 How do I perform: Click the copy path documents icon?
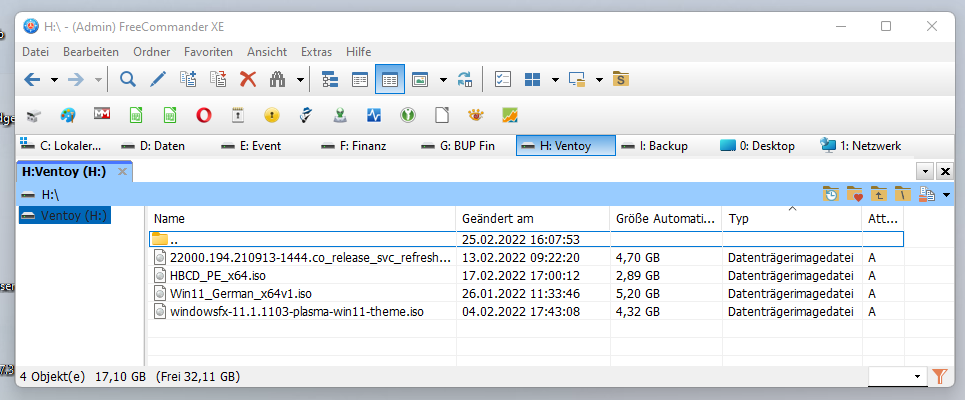click(x=927, y=194)
